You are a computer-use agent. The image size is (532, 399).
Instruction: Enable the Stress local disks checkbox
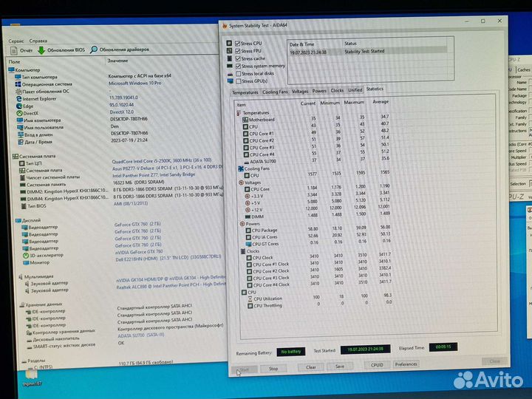point(238,74)
